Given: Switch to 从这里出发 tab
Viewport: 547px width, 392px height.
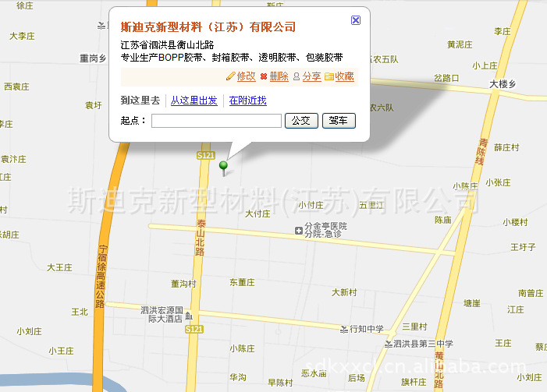Looking at the screenshot, I should [x=194, y=101].
